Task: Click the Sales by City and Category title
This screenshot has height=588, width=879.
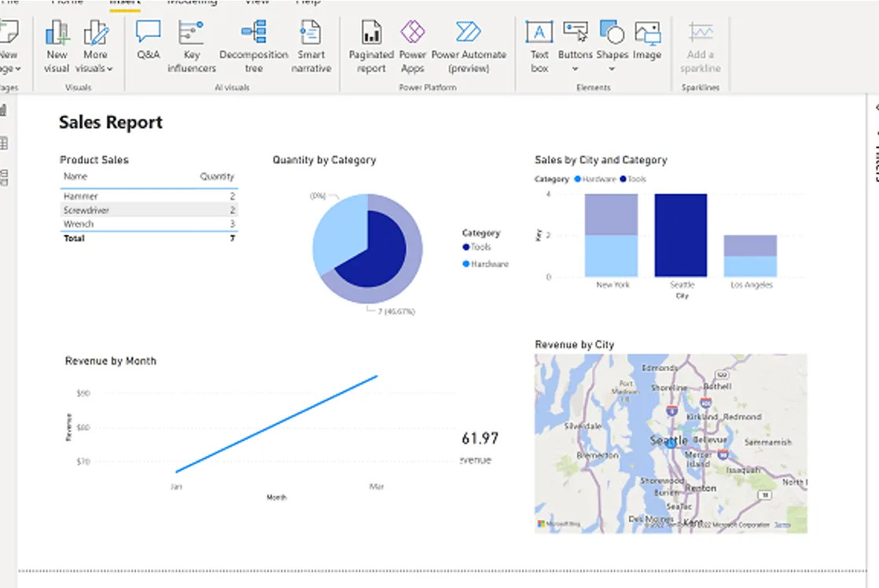Action: click(601, 160)
